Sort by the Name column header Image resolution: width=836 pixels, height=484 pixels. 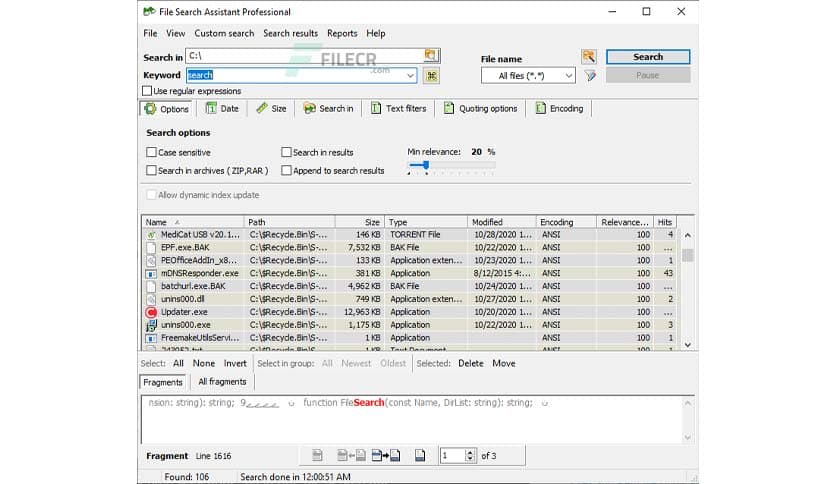click(x=192, y=222)
